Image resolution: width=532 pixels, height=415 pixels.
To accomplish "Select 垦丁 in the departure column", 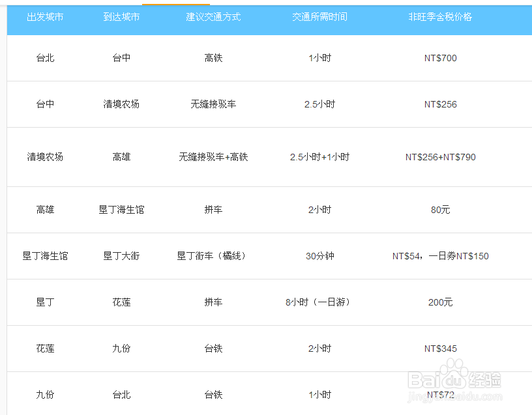I will pos(45,302).
